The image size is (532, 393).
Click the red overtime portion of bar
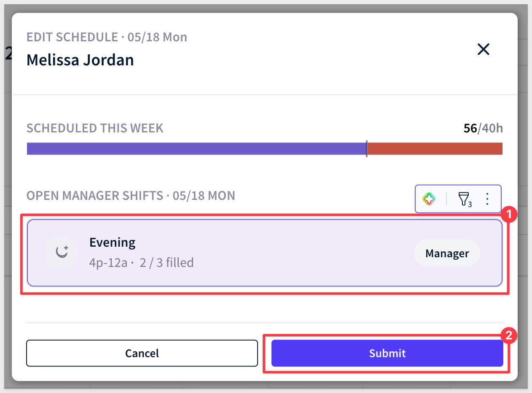435,148
